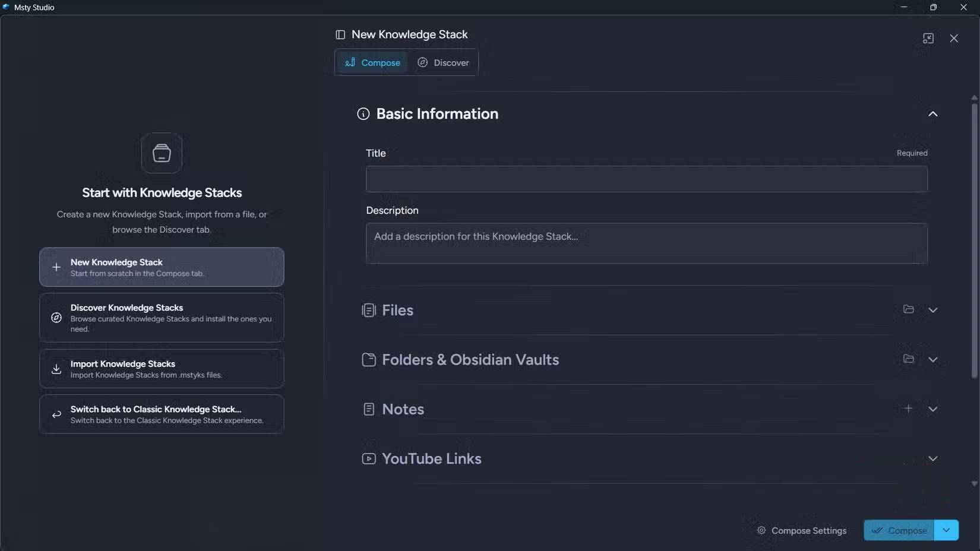
Task: Close the New Knowledge Stack dialog
Action: pos(954,38)
